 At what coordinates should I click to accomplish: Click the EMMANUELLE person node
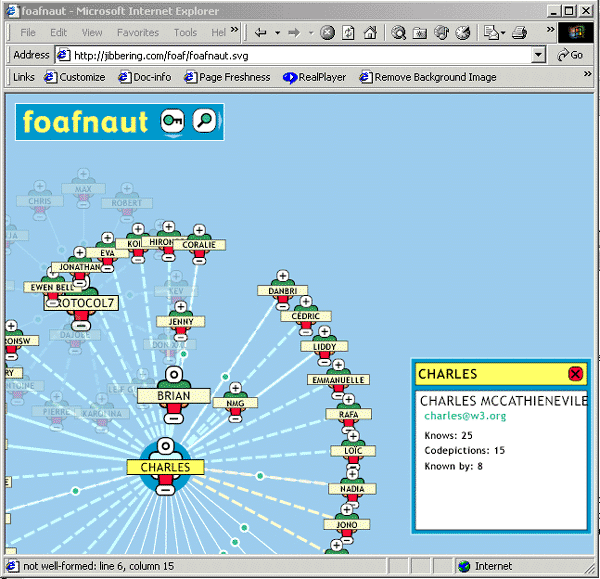340,380
